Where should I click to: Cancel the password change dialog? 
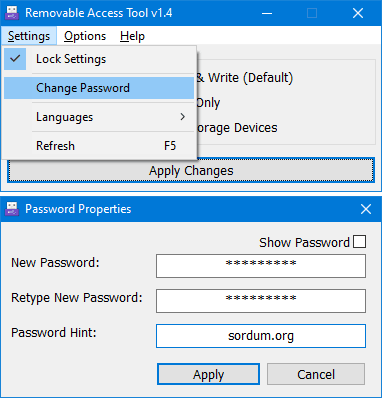click(316, 374)
